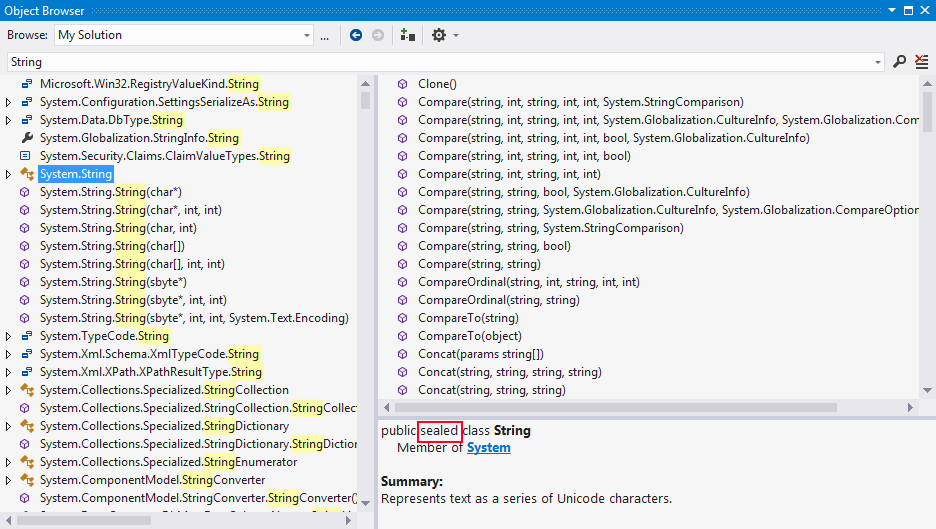
Task: Click the objects pane scroll up arrow
Action: coord(366,83)
